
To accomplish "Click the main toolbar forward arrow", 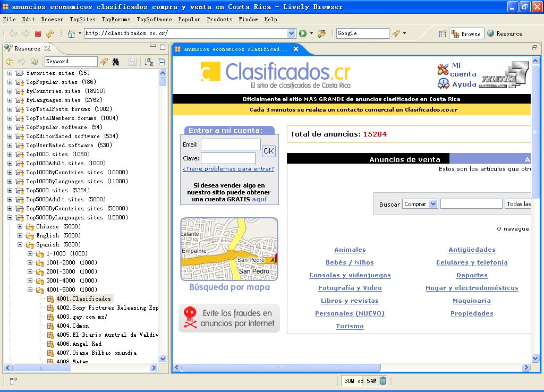I will point(25,33).
